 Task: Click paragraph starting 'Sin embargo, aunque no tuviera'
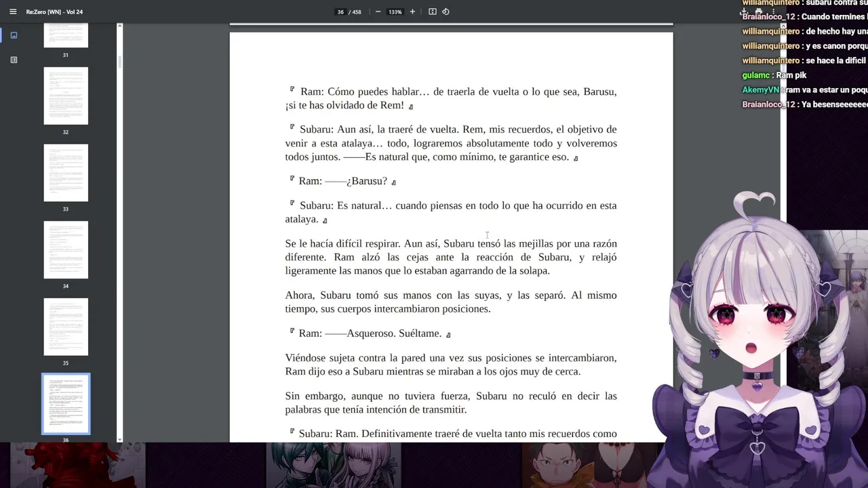tap(451, 403)
